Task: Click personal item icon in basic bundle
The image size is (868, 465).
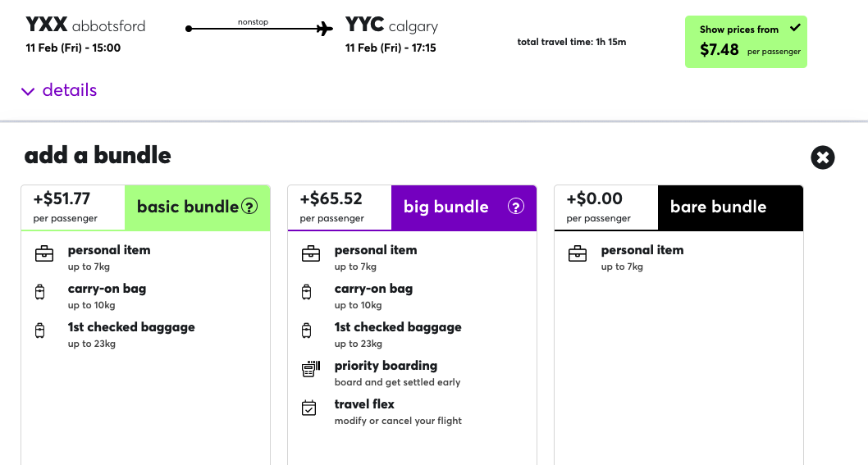Action: click(x=43, y=254)
